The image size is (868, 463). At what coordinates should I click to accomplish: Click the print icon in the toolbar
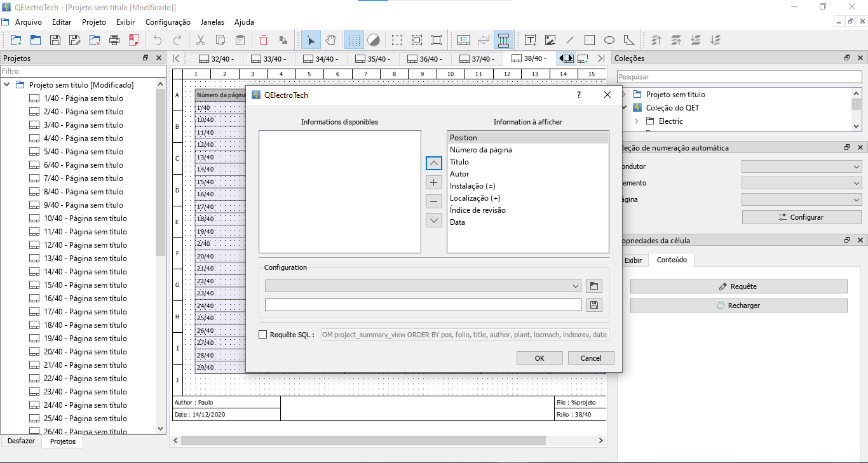coord(114,40)
